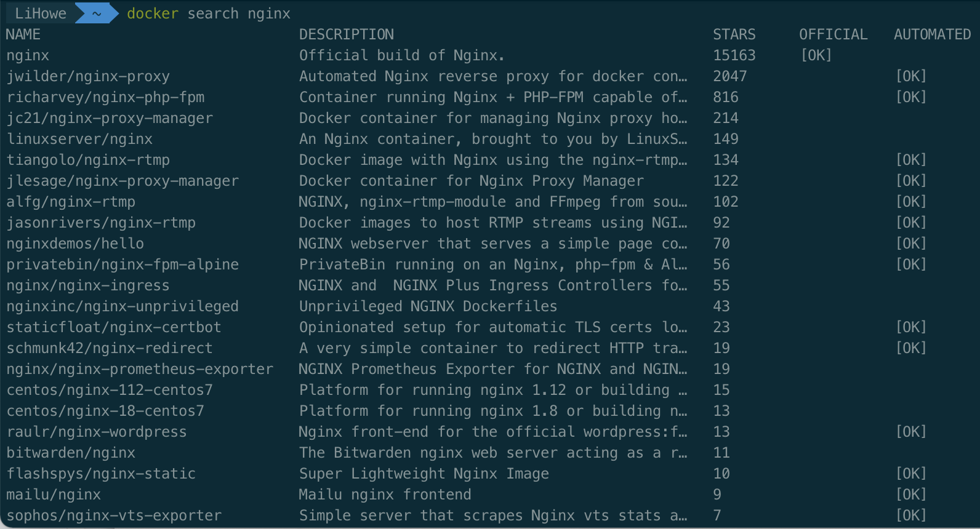
Task: Click the DESCRIPTION column header
Action: tap(346, 34)
